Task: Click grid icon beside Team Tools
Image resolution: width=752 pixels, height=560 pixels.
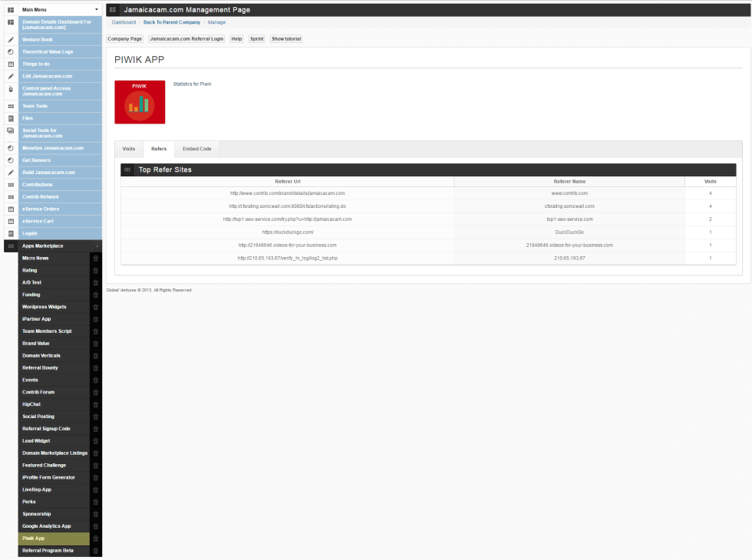Action: tap(11, 107)
